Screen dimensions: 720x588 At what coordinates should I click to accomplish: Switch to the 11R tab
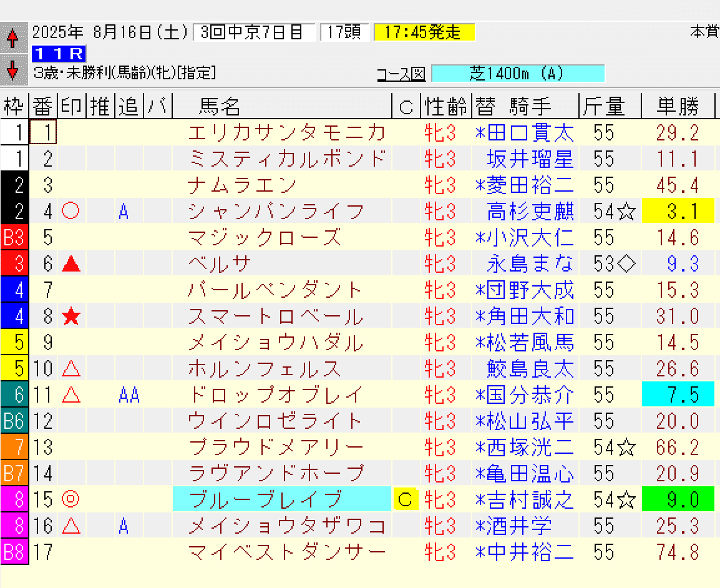pyautogui.click(x=59, y=54)
